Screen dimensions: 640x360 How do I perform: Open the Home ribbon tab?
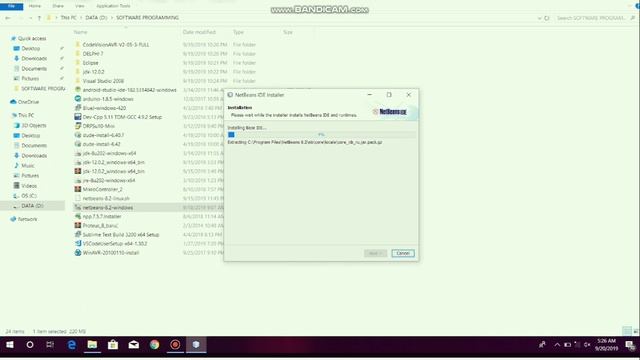click(35, 6)
